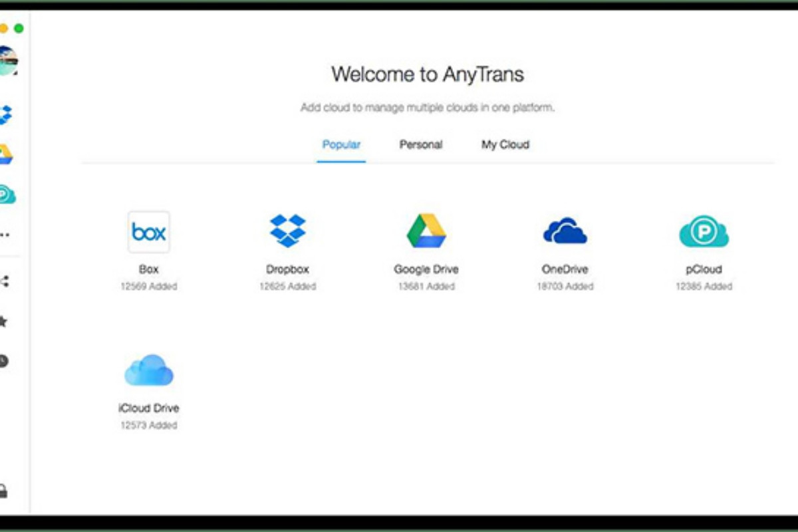Open the Google Drive account in the left sidebar
798x532 pixels.
tap(6, 154)
